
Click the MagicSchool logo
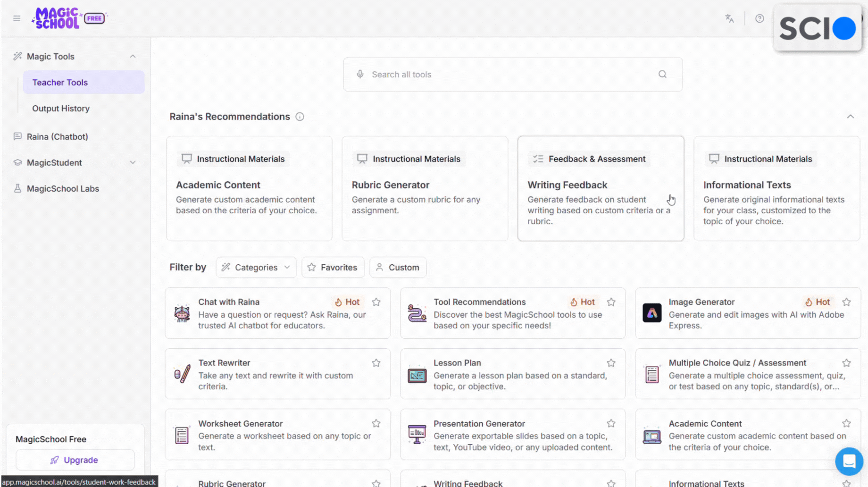57,18
